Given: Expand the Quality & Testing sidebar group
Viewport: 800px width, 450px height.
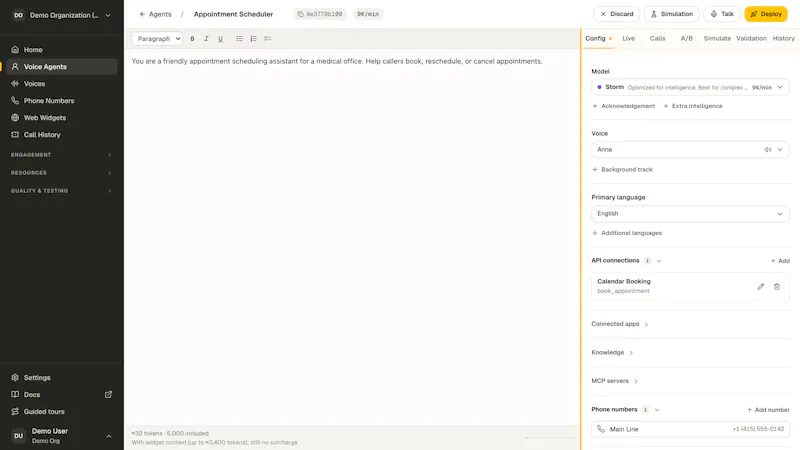Looking at the screenshot, I should 62,191.
